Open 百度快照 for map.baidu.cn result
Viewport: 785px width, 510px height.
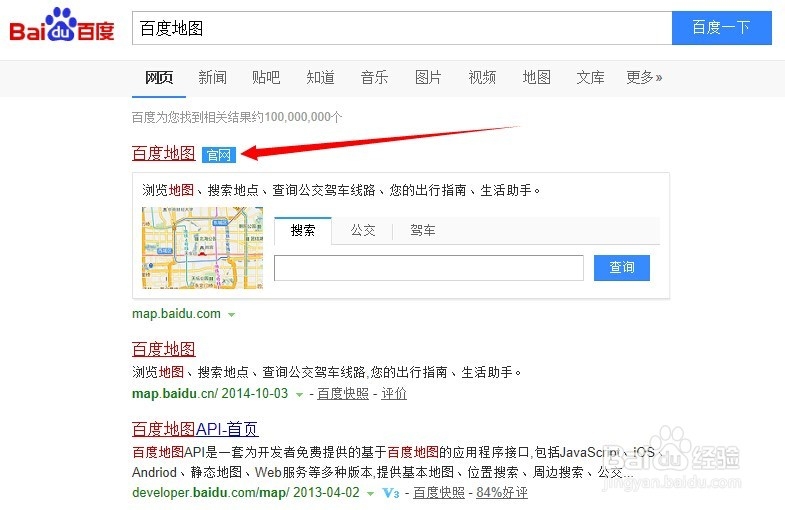pos(343,394)
